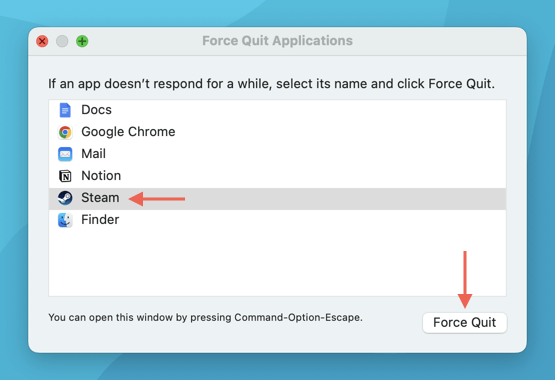Screen dimensions: 555x380
Task: Select the highlighted Steam row
Action: (x=277, y=198)
